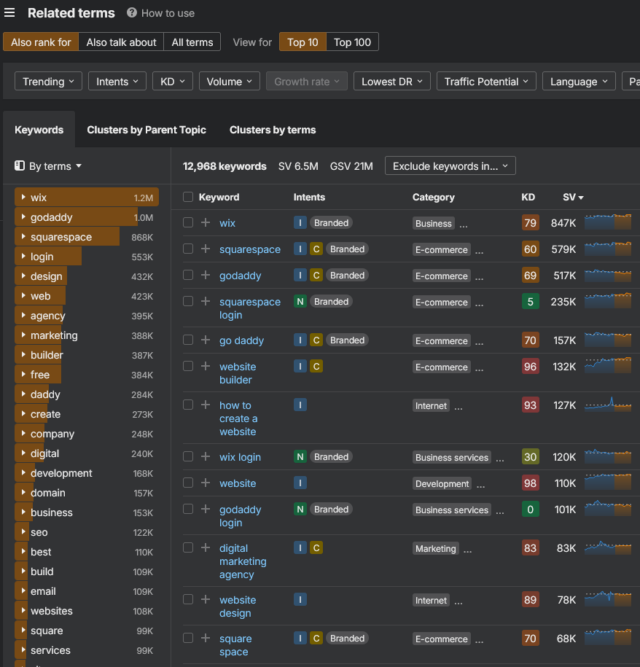This screenshot has height=667, width=640.
Task: Expand the godaddy term in sidebar
Action: 23,217
